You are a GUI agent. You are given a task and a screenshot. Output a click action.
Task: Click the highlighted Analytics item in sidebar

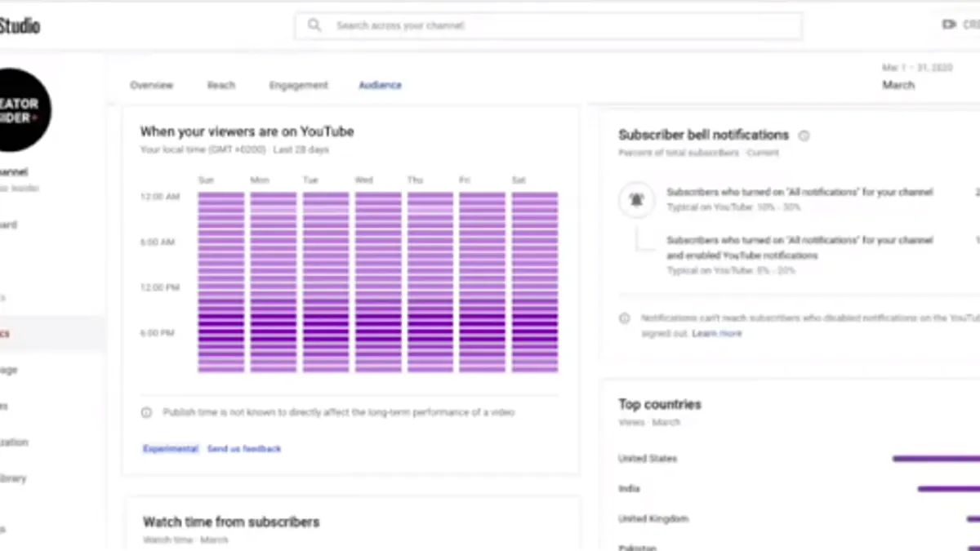[52, 333]
